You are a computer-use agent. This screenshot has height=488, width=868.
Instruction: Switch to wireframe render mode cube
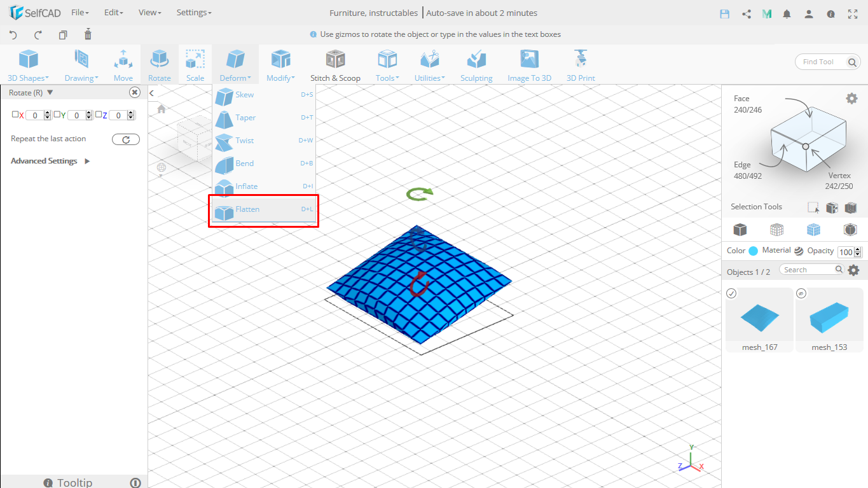click(x=776, y=229)
